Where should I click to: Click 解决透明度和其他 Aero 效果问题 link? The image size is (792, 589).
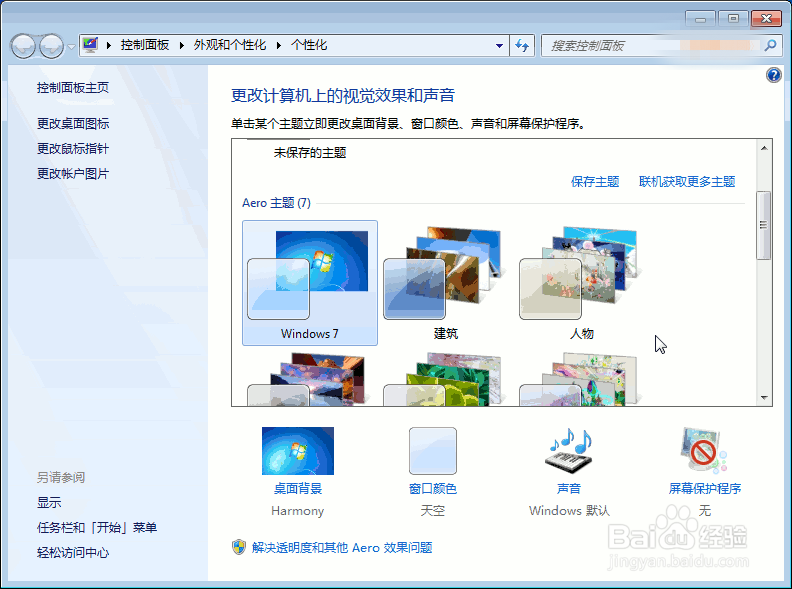[342, 548]
